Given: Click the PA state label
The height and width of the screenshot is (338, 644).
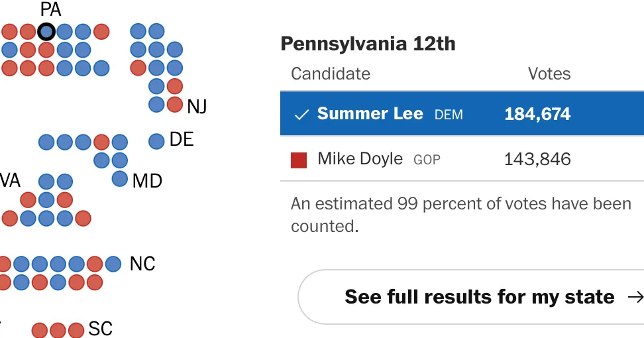Looking at the screenshot, I should (51, 9).
